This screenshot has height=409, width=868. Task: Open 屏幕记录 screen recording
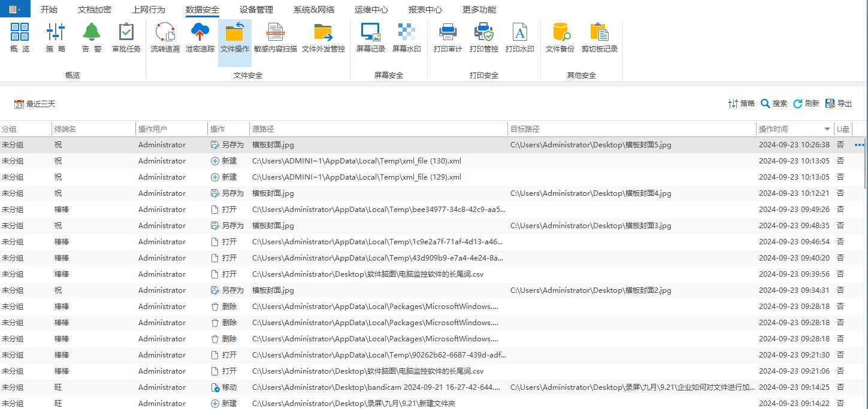coord(371,38)
